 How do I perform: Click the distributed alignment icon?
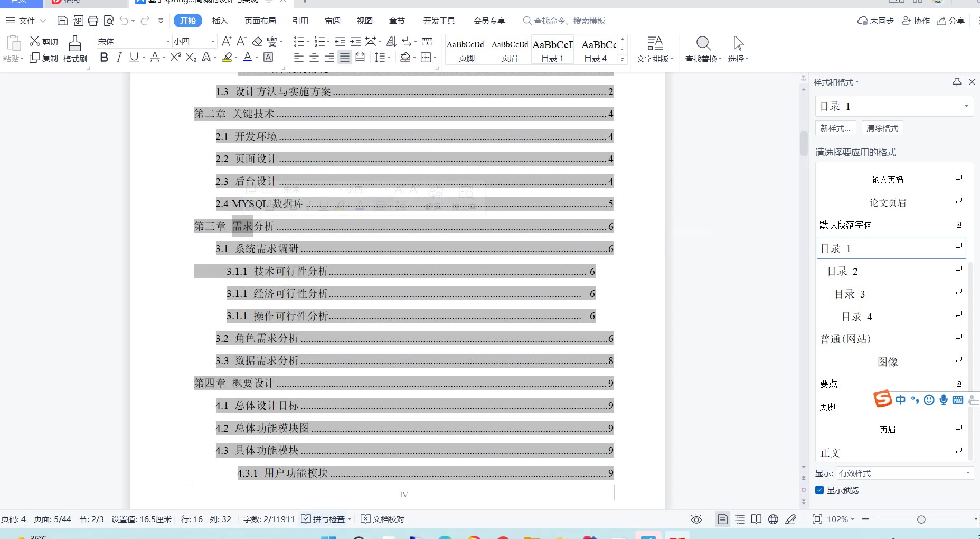tap(360, 58)
